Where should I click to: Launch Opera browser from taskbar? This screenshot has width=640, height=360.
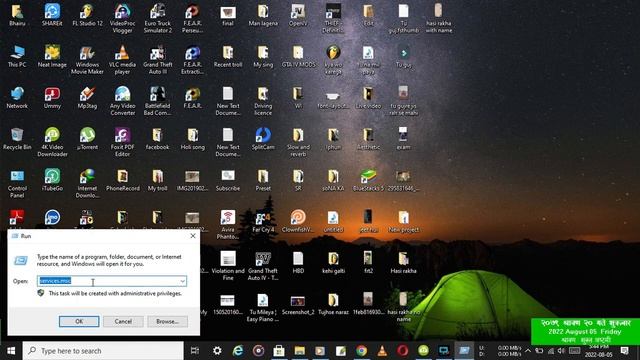(x=402, y=351)
